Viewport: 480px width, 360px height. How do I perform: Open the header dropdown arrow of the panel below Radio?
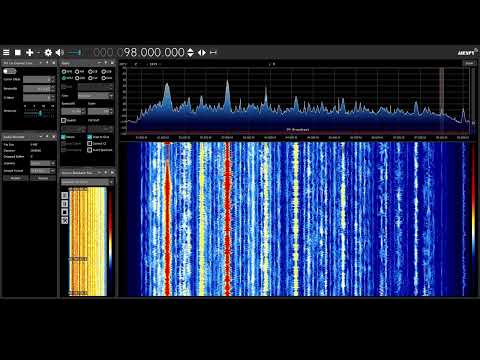pyautogui.click(x=99, y=172)
